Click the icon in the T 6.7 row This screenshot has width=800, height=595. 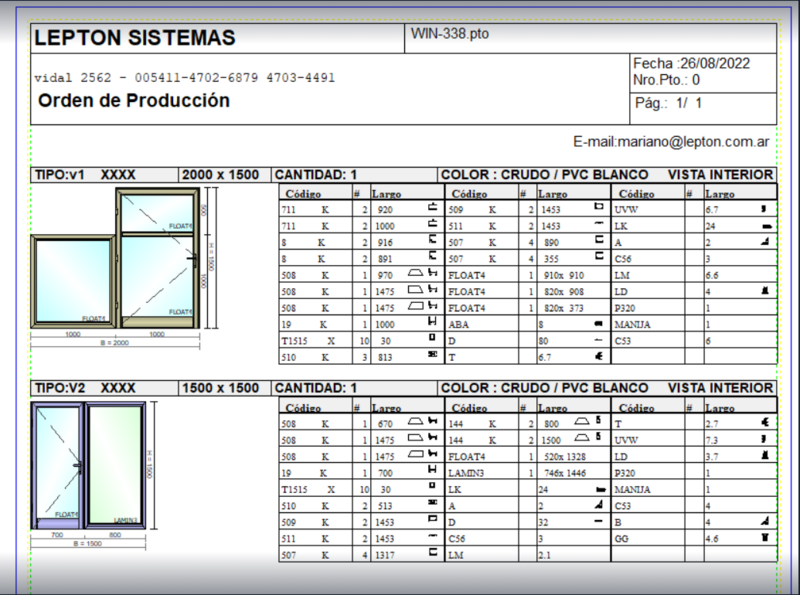[599, 356]
